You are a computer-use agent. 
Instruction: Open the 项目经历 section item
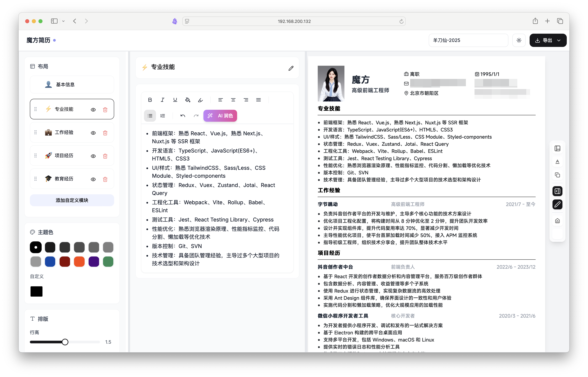(72, 156)
